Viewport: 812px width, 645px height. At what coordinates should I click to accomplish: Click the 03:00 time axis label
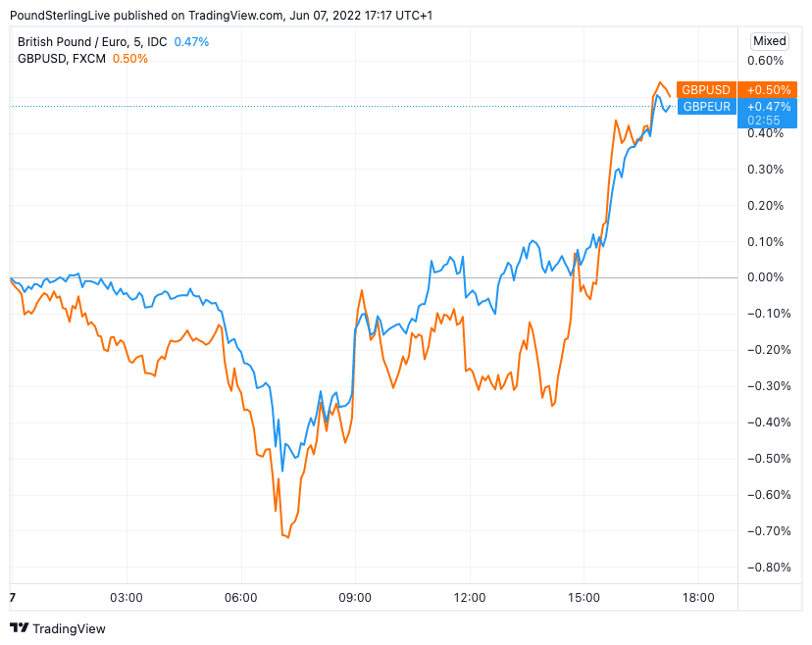[x=127, y=598]
